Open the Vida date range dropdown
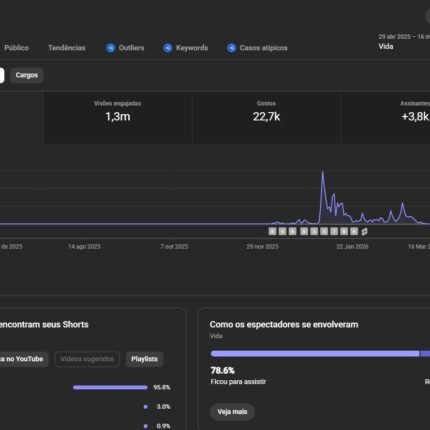430x430 pixels. (404, 42)
